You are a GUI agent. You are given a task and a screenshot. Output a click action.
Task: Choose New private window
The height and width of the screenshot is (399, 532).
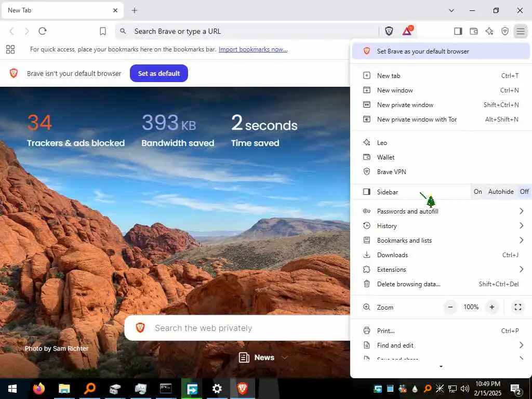pyautogui.click(x=441, y=105)
